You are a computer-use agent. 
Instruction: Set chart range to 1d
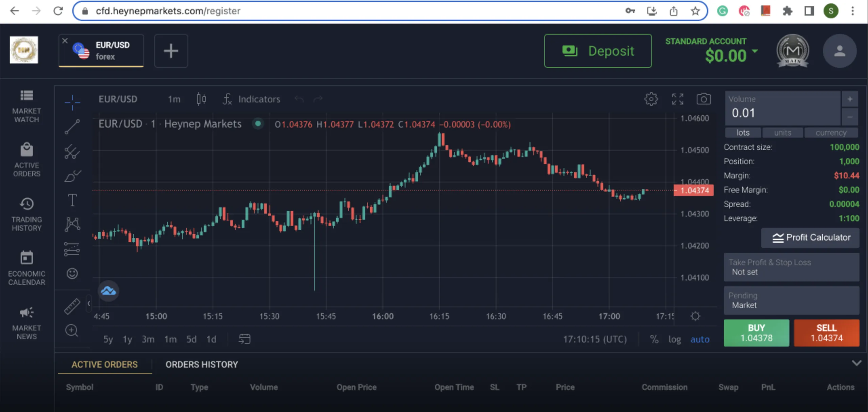(x=211, y=339)
